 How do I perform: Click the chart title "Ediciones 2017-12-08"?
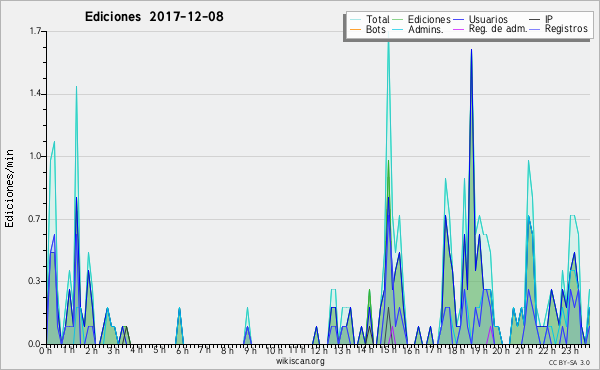click(x=154, y=17)
